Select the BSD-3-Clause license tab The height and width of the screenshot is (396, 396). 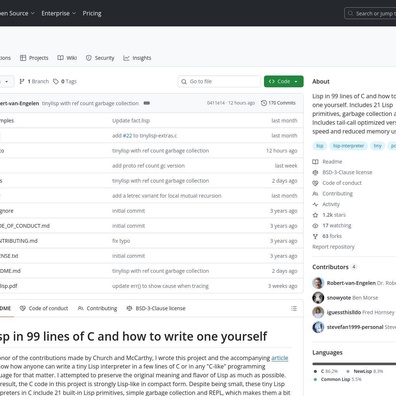pyautogui.click(x=156, y=309)
